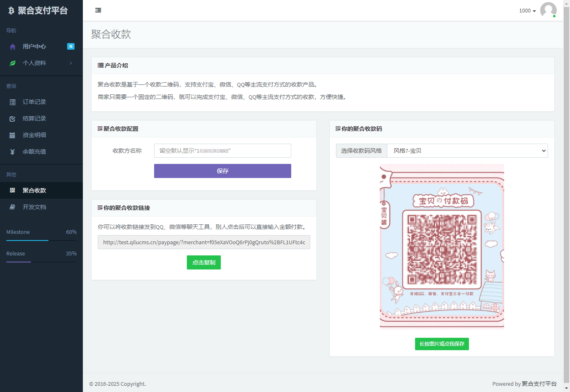Image resolution: width=570 pixels, height=392 pixels.
Task: Click QR icon in 聚合收款配置 header
Action: pos(100,129)
